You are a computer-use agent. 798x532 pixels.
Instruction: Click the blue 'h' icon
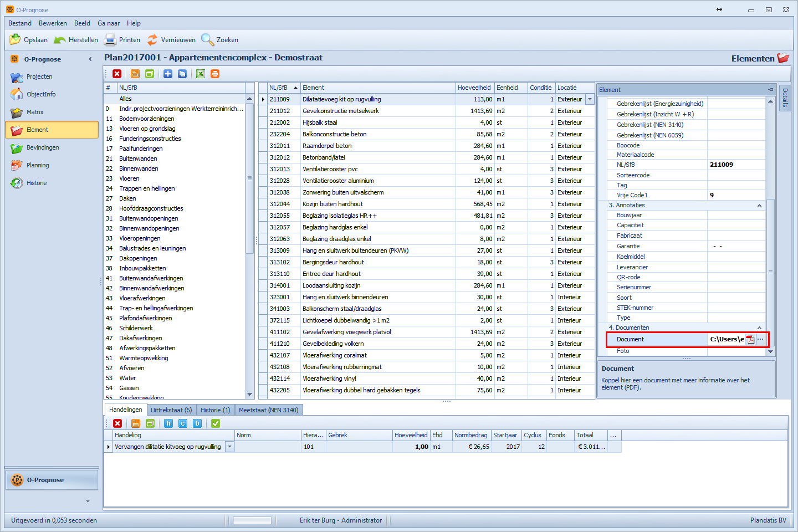tap(168, 423)
